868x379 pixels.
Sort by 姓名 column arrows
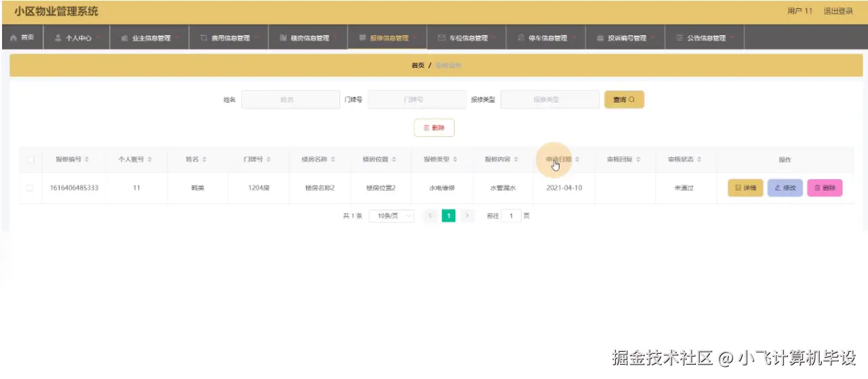204,160
